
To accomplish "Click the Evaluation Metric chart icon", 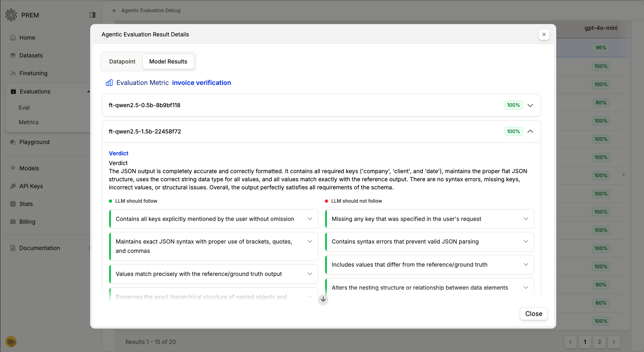I will coord(109,83).
